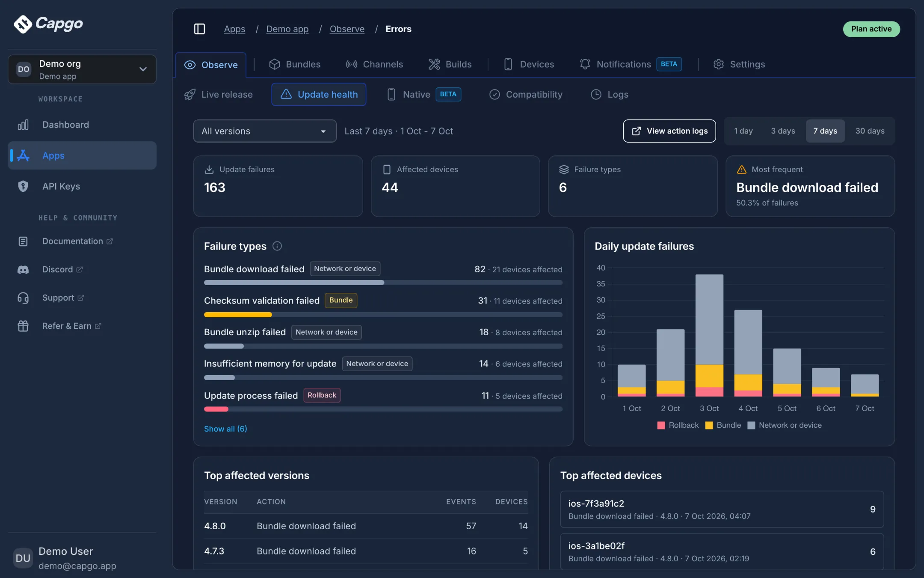The image size is (924, 578).
Task: Open the ios-7f3a91c2 device row
Action: coord(722,509)
